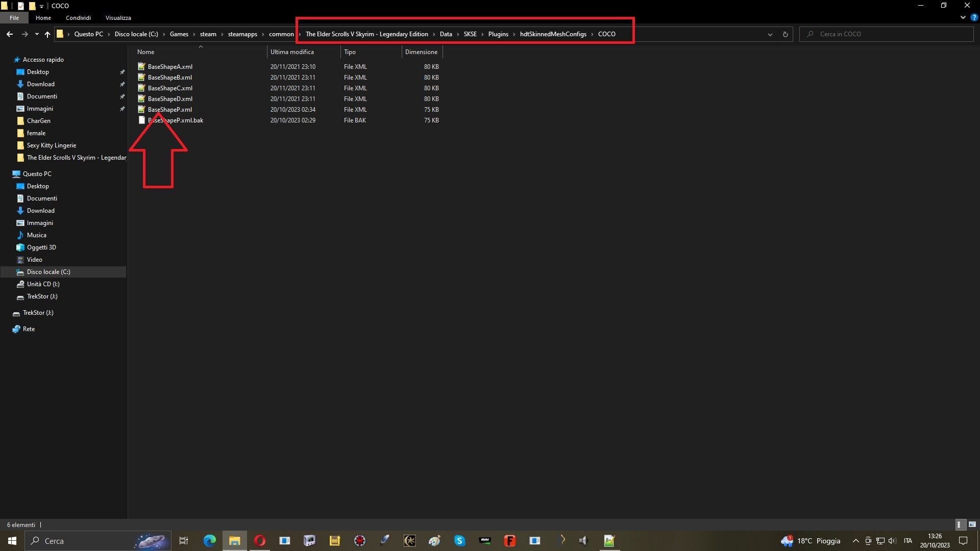980x551 pixels.
Task: Open the Rete network location
Action: tap(29, 329)
